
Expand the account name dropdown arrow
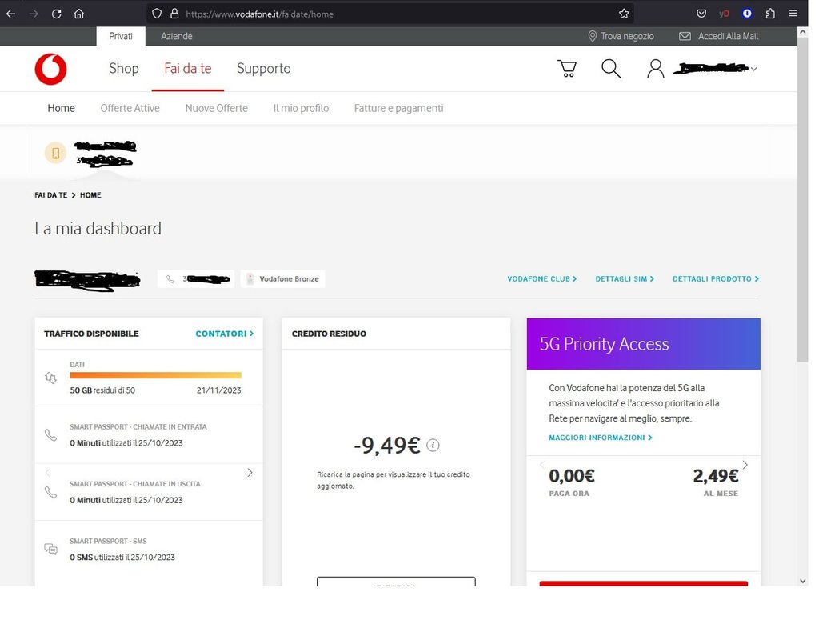[753, 70]
